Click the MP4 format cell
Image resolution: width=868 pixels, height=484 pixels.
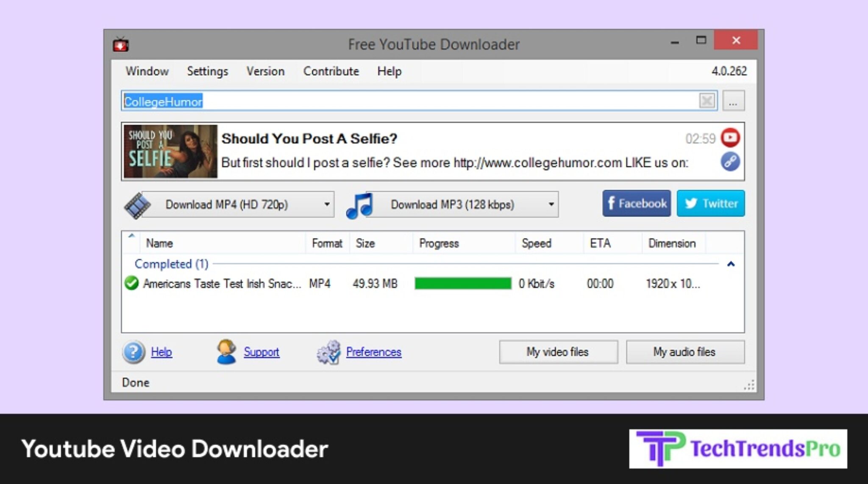coord(320,283)
